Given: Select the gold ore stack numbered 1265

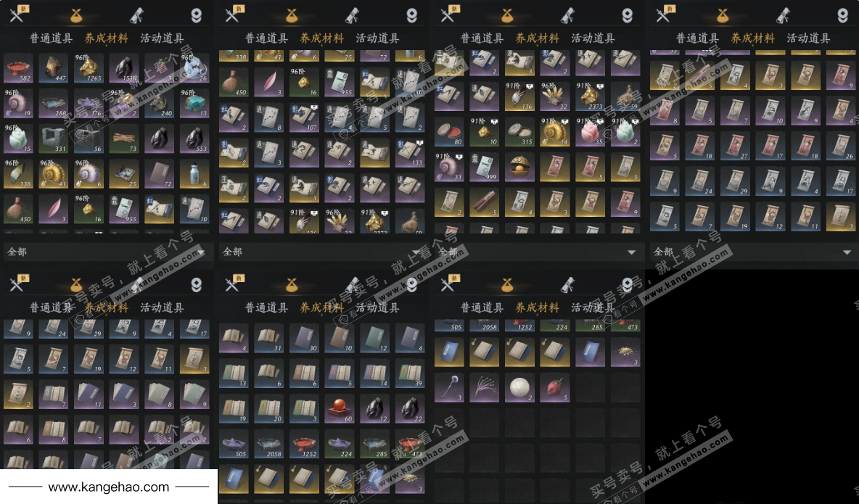Looking at the screenshot, I should [89, 68].
